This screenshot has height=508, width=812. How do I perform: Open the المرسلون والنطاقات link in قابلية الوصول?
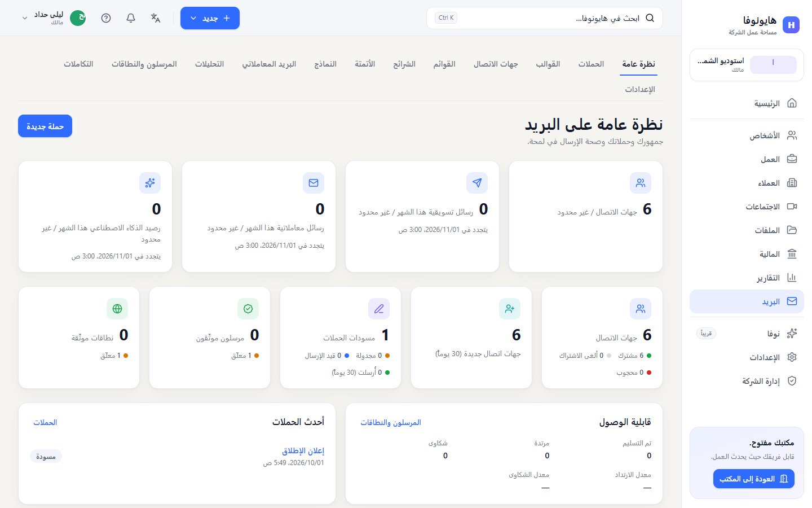point(391,422)
